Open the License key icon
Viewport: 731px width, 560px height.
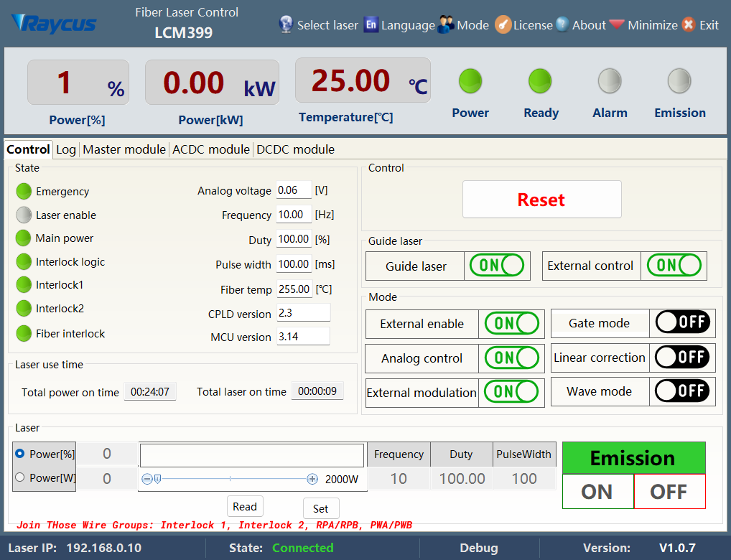(503, 24)
